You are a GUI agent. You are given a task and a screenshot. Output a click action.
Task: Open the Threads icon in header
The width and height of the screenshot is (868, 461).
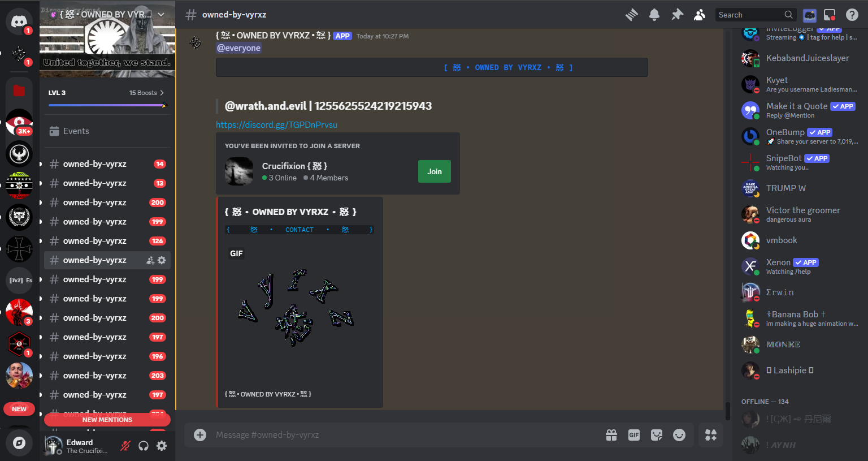[x=631, y=15]
